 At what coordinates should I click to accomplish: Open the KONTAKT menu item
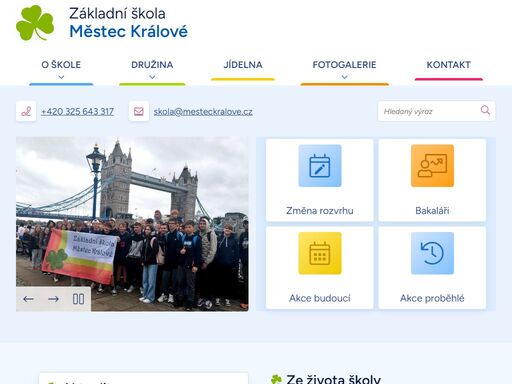pos(449,65)
